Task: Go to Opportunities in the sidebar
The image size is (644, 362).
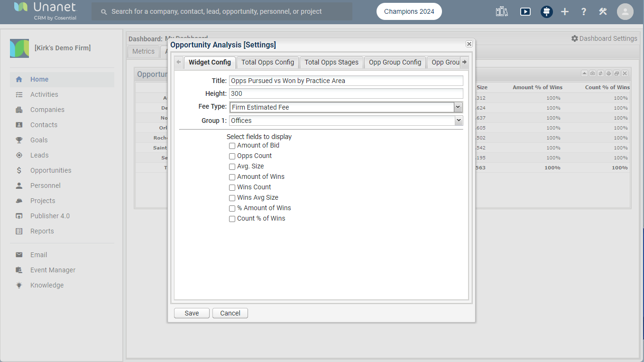Action: [51, 170]
